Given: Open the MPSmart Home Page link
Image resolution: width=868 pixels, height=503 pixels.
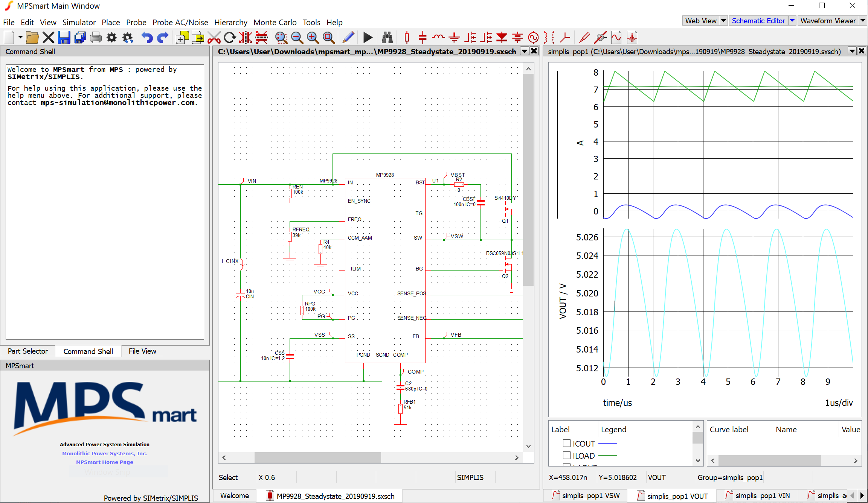Looking at the screenshot, I should [105, 462].
